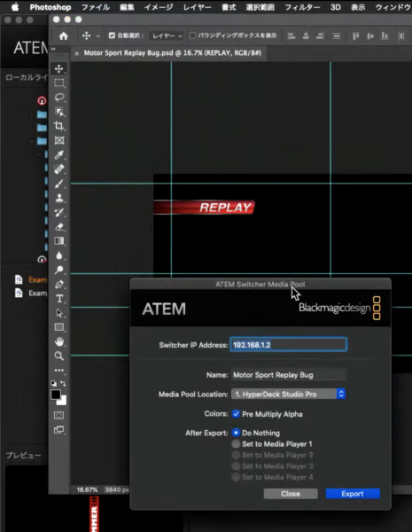Select the Zoom tool
The height and width of the screenshot is (532, 412).
[59, 356]
